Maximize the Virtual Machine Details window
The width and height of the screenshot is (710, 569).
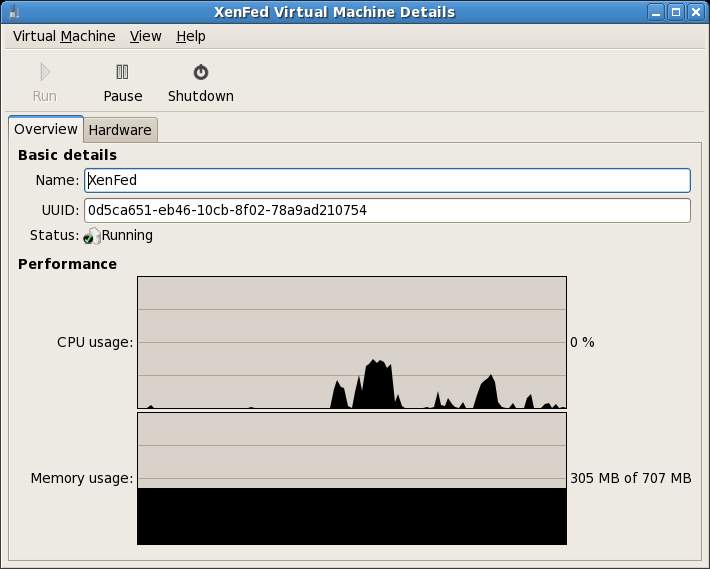click(x=675, y=12)
